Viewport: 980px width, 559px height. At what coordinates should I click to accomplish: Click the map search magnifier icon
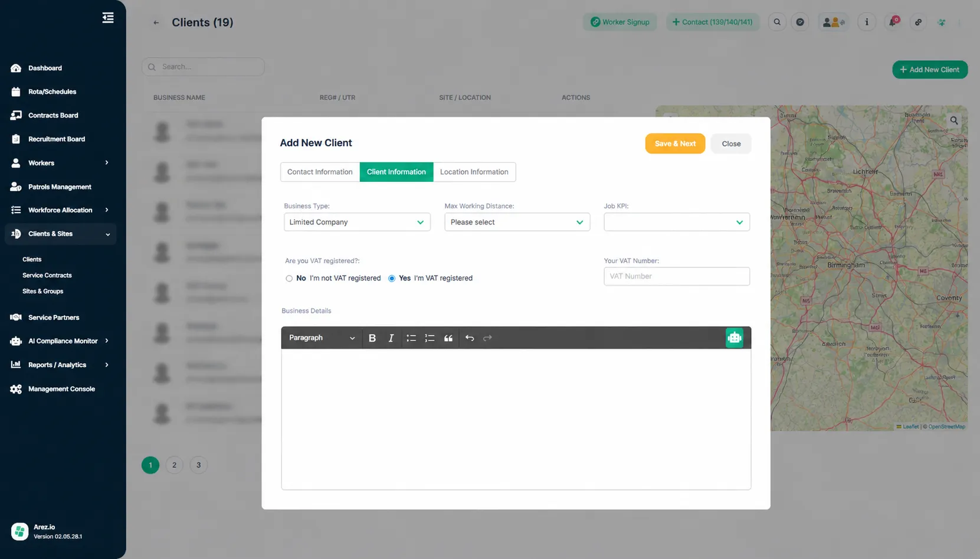(954, 120)
